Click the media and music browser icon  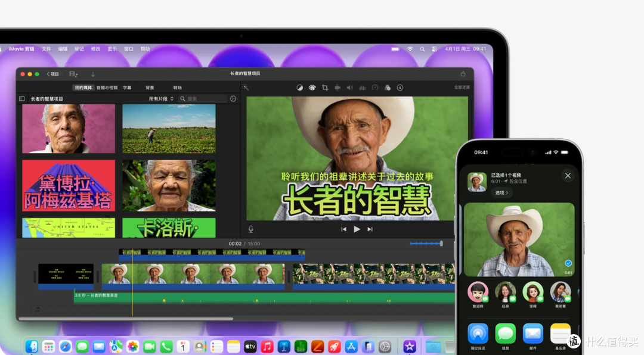coord(73,74)
